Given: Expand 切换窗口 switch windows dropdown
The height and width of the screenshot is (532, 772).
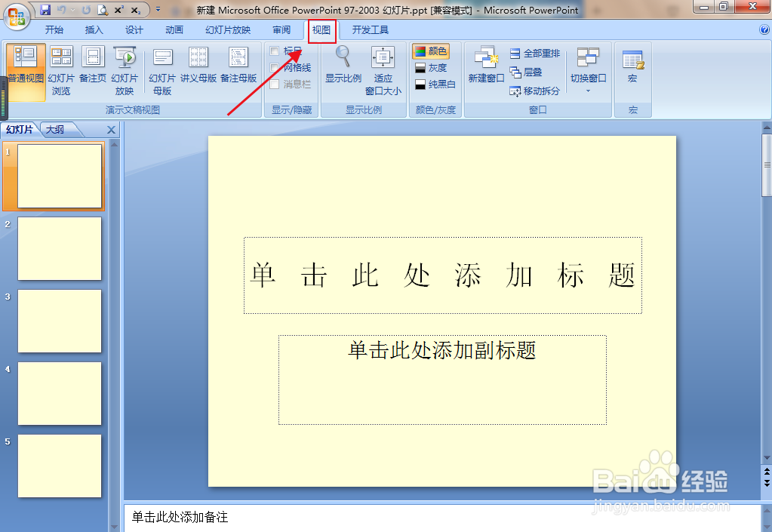Looking at the screenshot, I should click(589, 70).
